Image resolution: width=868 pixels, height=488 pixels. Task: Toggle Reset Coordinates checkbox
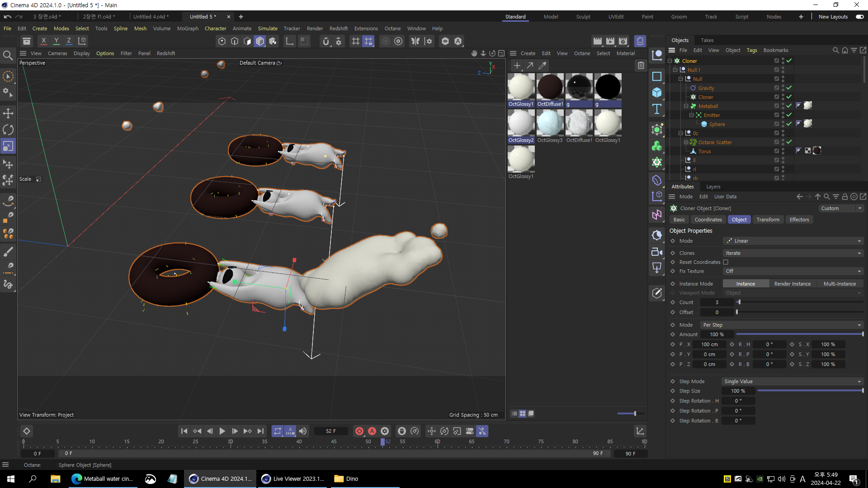click(x=726, y=262)
